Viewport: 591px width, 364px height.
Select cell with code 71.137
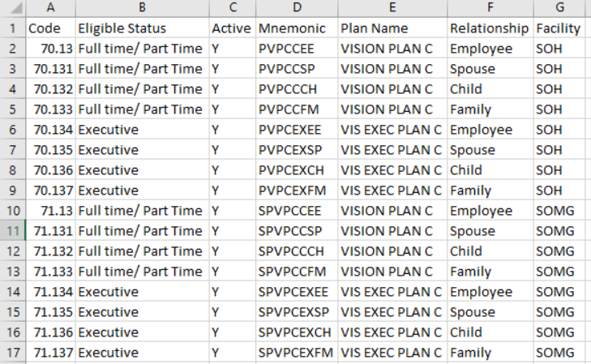coord(50,353)
